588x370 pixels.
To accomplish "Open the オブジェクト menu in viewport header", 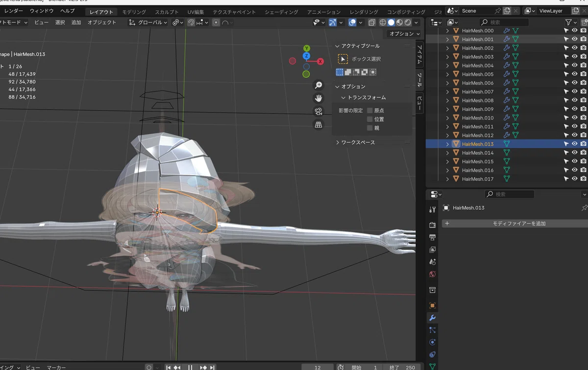I will pyautogui.click(x=102, y=23).
